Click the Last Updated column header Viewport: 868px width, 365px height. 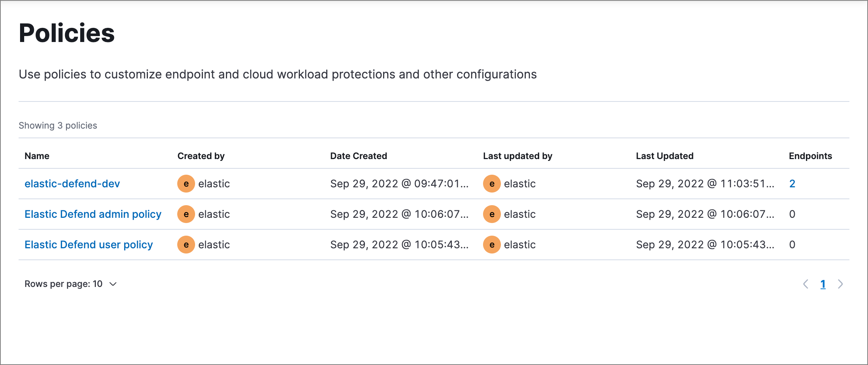[664, 156]
